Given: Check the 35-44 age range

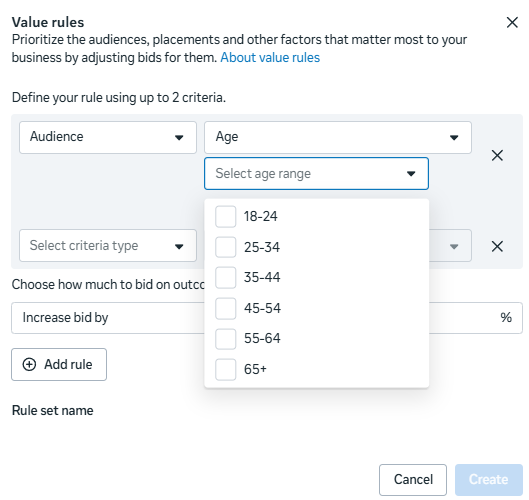Looking at the screenshot, I should (x=225, y=278).
